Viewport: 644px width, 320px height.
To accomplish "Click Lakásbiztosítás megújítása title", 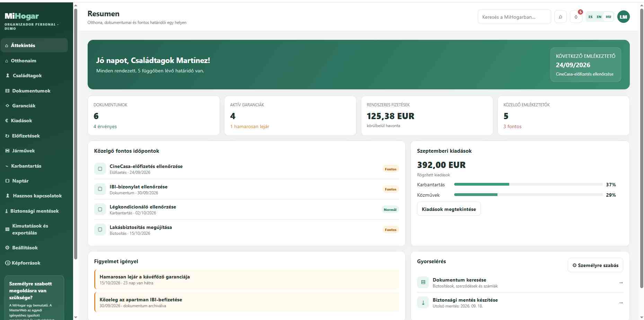I will [x=141, y=227].
